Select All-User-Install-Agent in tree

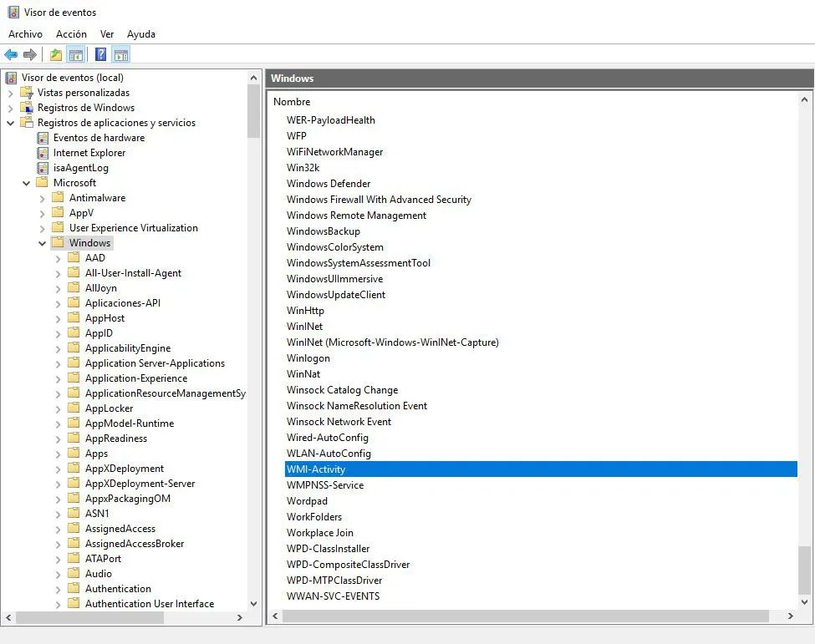point(133,273)
